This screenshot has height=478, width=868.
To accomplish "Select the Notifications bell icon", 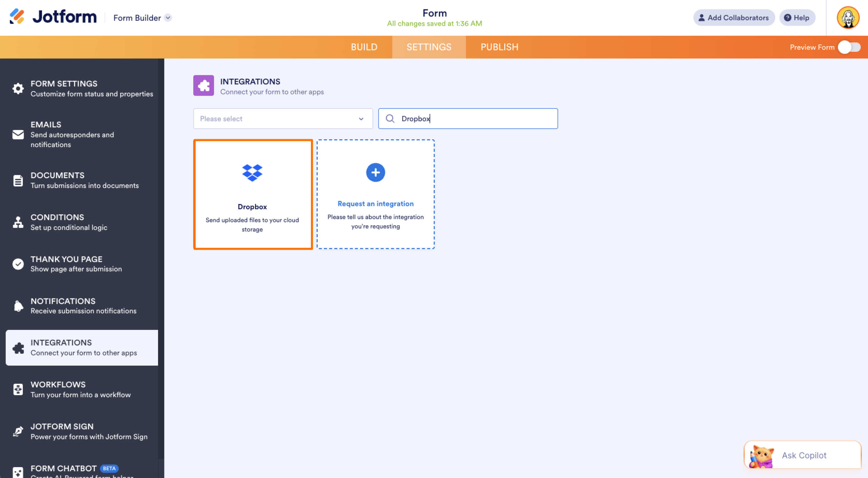I will 18,306.
